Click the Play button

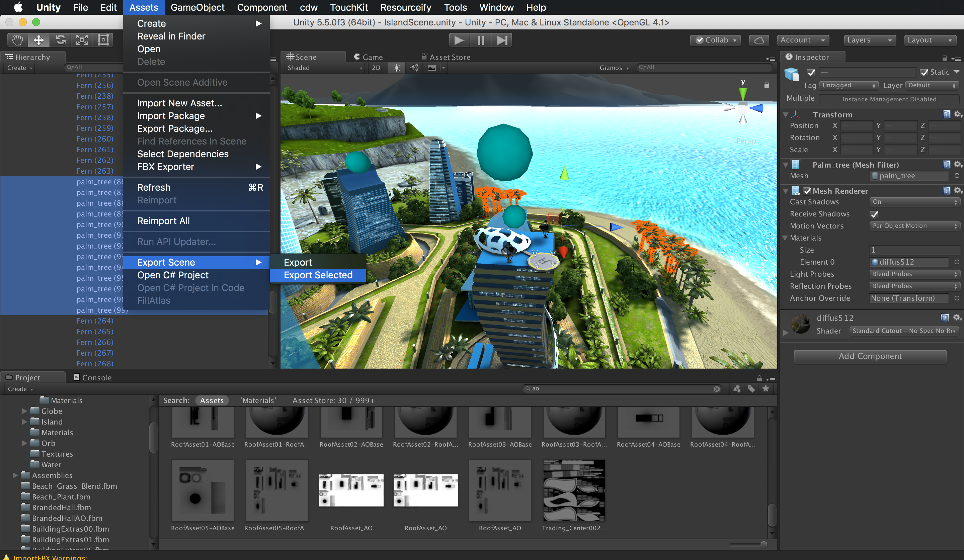459,40
